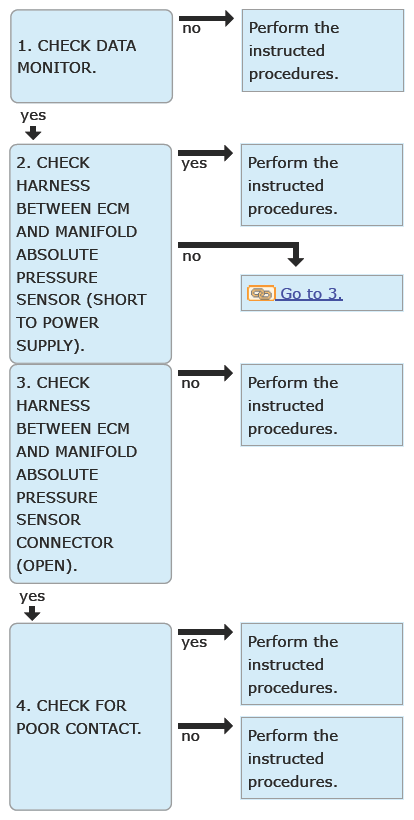Viewport: 414px width, 820px height.
Task: Click the right arrow labeled no beside step 1
Action: point(206,18)
